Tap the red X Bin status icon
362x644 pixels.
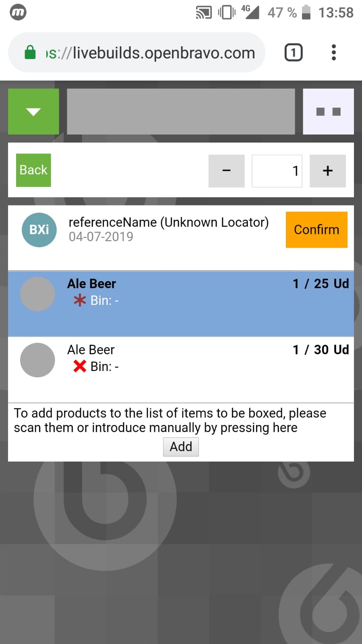(80, 367)
